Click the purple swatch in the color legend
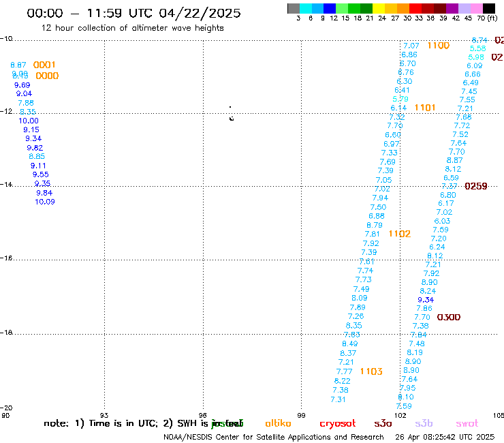The image size is (504, 443). click(452, 8)
